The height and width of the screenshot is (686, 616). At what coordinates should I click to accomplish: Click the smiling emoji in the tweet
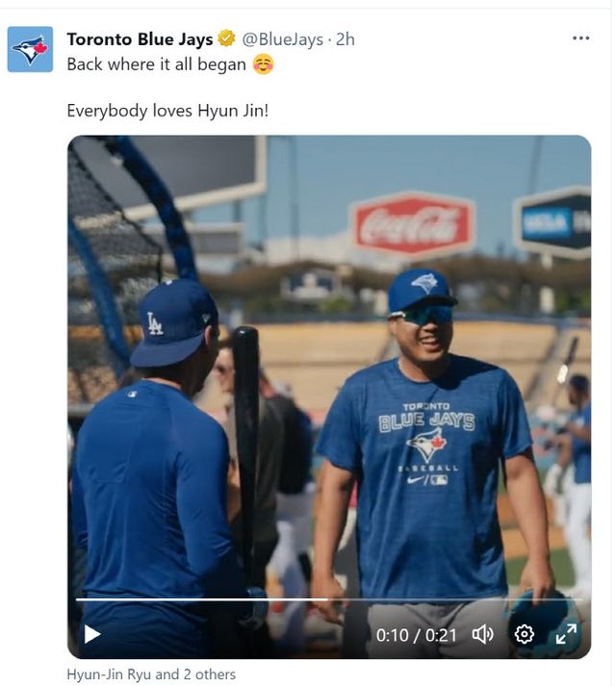263,64
